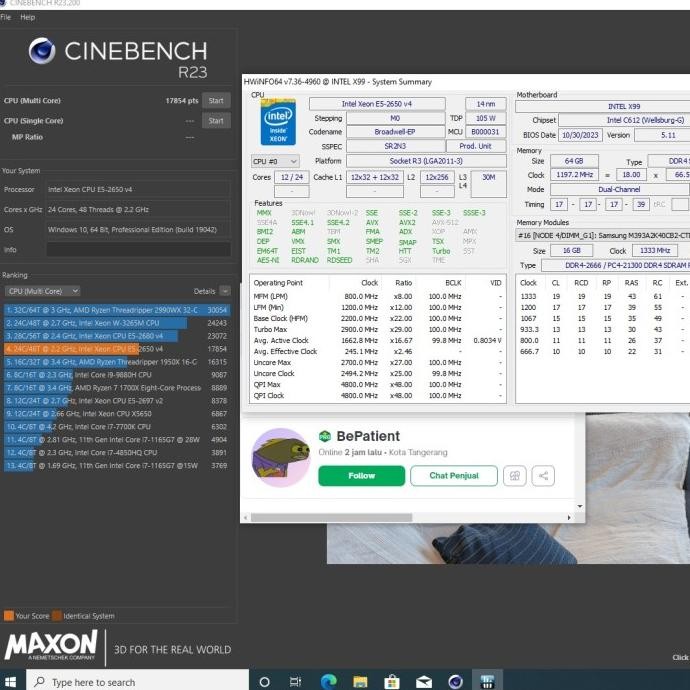Image resolution: width=690 pixels, height=690 pixels.
Task: Switch to HWiNFO via taskbar icon
Action: pyautogui.click(x=487, y=682)
